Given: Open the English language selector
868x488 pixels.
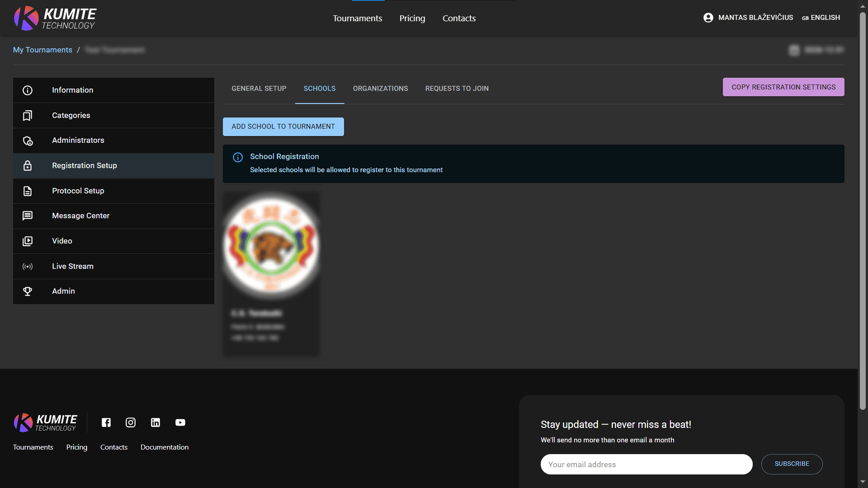Looking at the screenshot, I should [821, 18].
